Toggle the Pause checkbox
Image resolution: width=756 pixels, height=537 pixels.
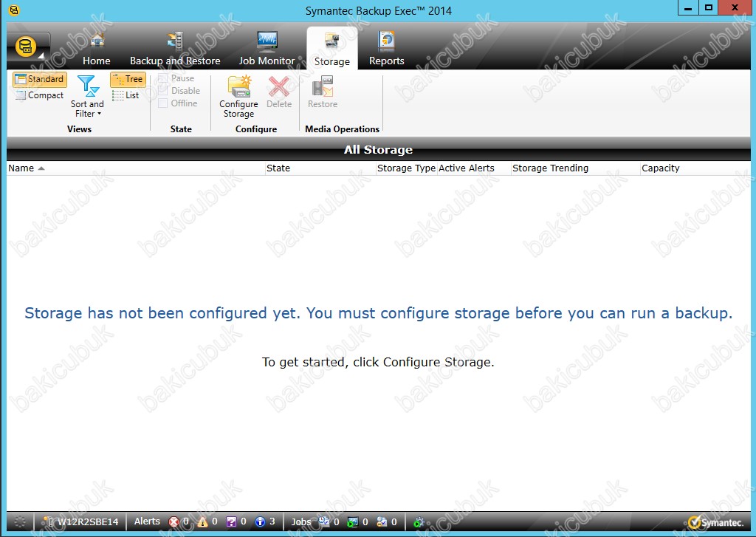(163, 78)
